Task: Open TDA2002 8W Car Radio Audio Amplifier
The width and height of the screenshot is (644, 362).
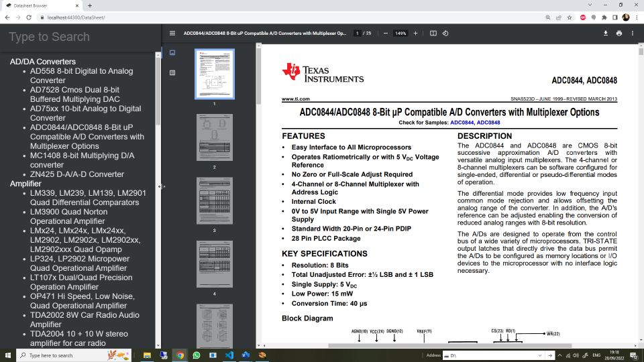Action: coord(85,320)
